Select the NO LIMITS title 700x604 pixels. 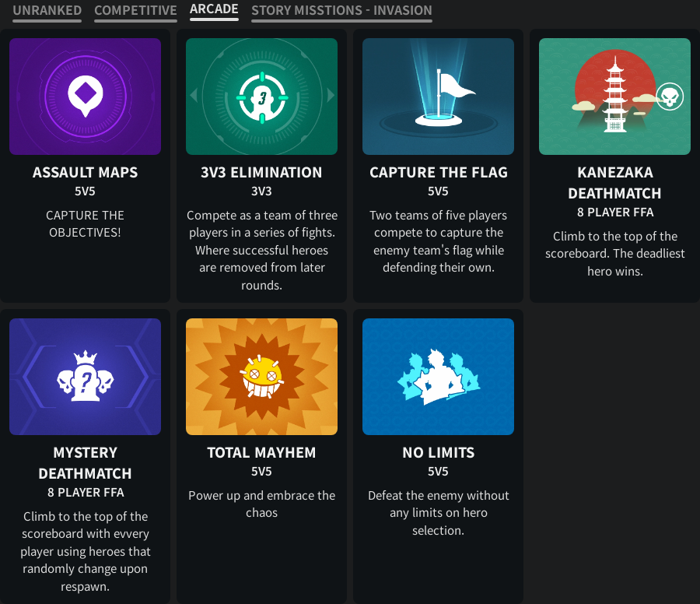coord(439,452)
